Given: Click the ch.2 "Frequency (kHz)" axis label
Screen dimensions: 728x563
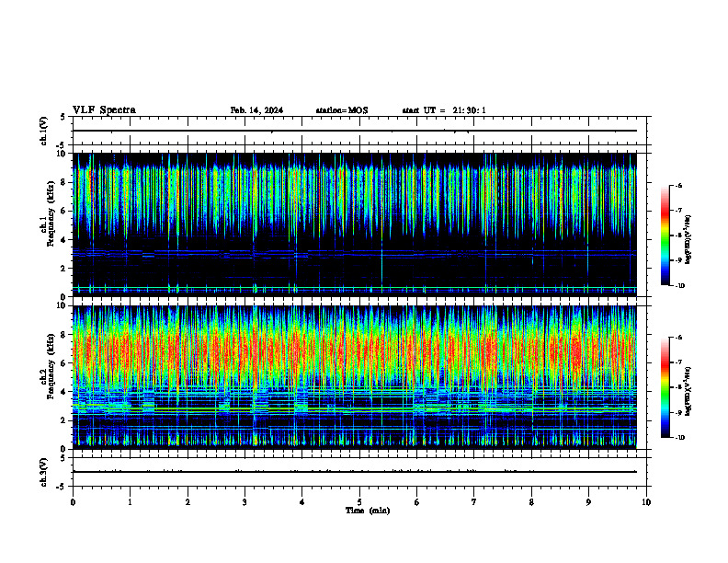Looking at the screenshot, I should click(51, 366).
